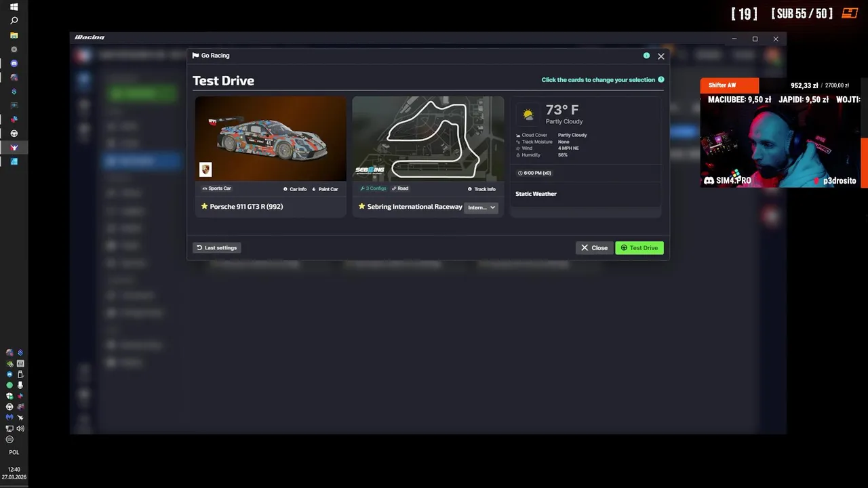Click the green Test Drive button
The width and height of the screenshot is (868, 488).
[x=639, y=247]
